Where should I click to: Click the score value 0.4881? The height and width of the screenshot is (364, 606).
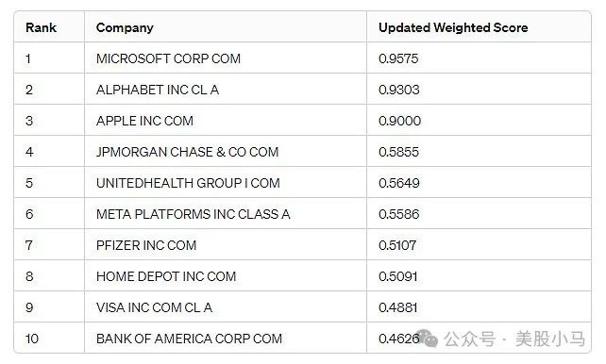[x=398, y=307]
